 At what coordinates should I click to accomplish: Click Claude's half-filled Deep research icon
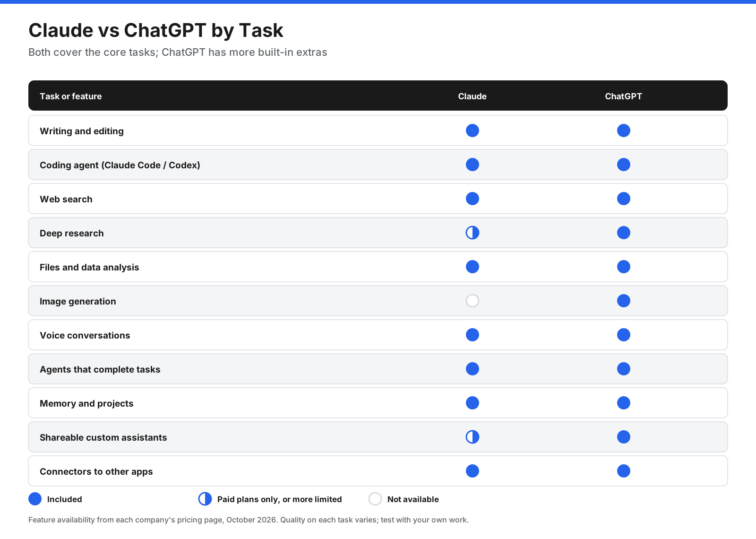(472, 233)
